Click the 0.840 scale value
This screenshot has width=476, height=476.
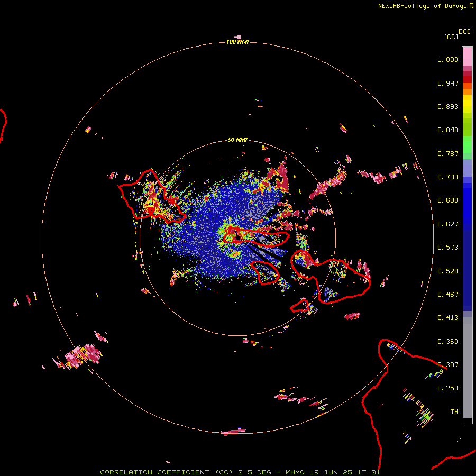(x=448, y=130)
